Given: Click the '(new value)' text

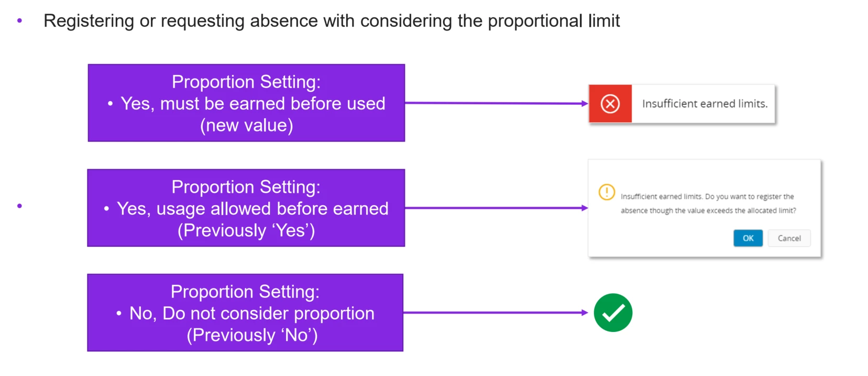Looking at the screenshot, I should click(246, 126).
